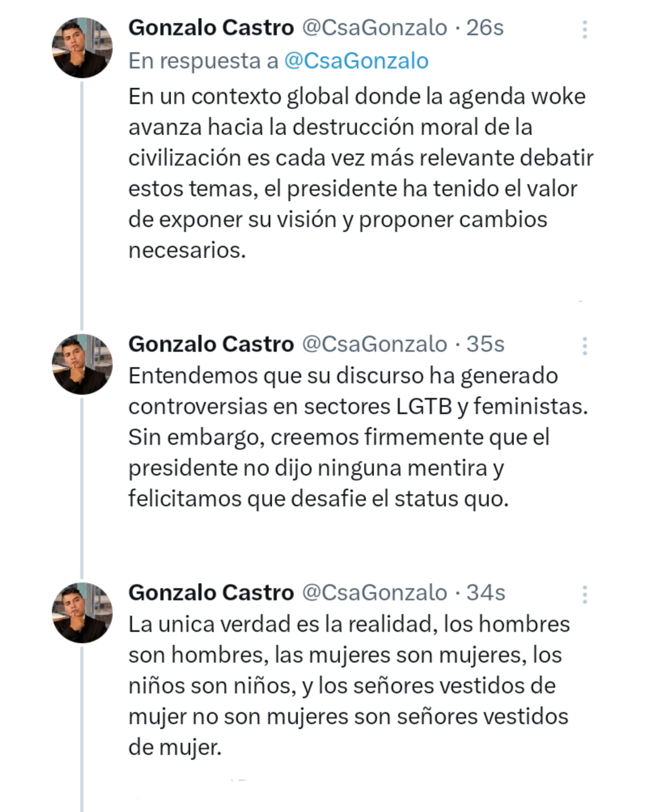Click the @CsaGonzalo handle beside the 34s timestamp
The height and width of the screenshot is (812, 649).
pos(374,593)
